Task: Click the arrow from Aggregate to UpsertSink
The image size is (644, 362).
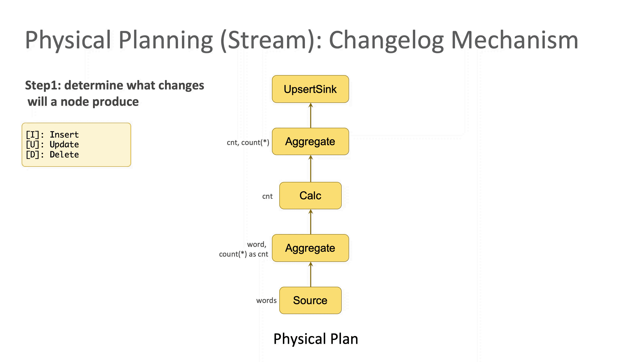Action: click(311, 115)
